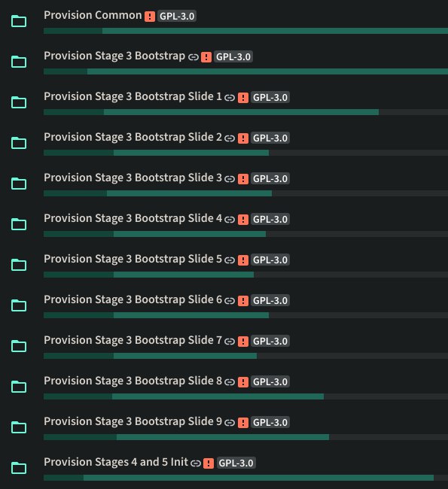Click progress bar under Bootstrap Slide 8
This screenshot has width=448, height=489.
pyautogui.click(x=245, y=396)
